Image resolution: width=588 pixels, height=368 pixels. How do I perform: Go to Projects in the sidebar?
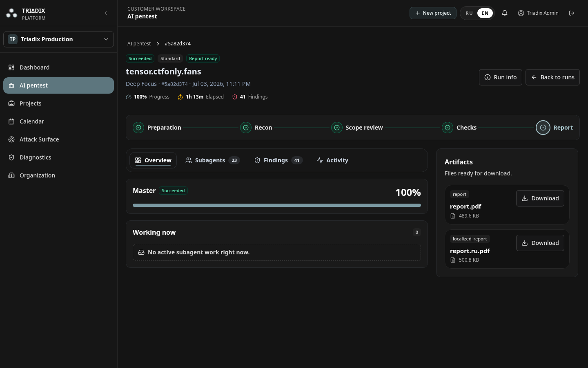[x=58, y=103]
